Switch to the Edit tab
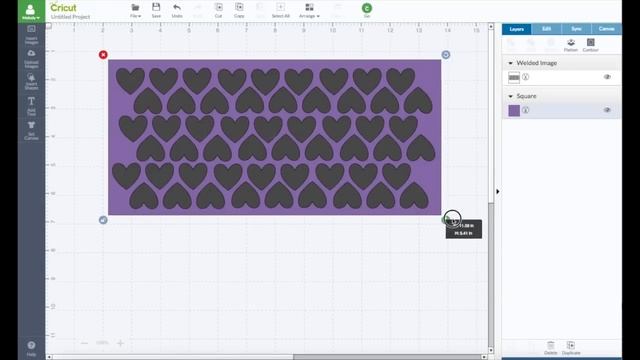This screenshot has width=640, height=360. click(546, 29)
